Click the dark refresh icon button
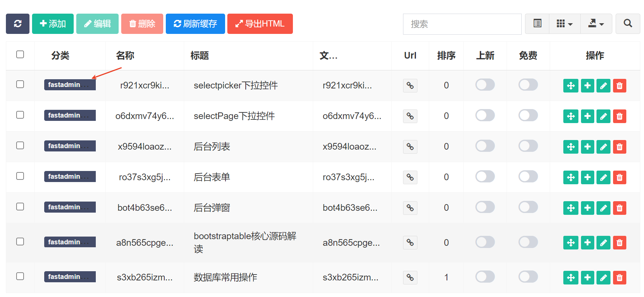This screenshot has width=644, height=297. tap(17, 24)
